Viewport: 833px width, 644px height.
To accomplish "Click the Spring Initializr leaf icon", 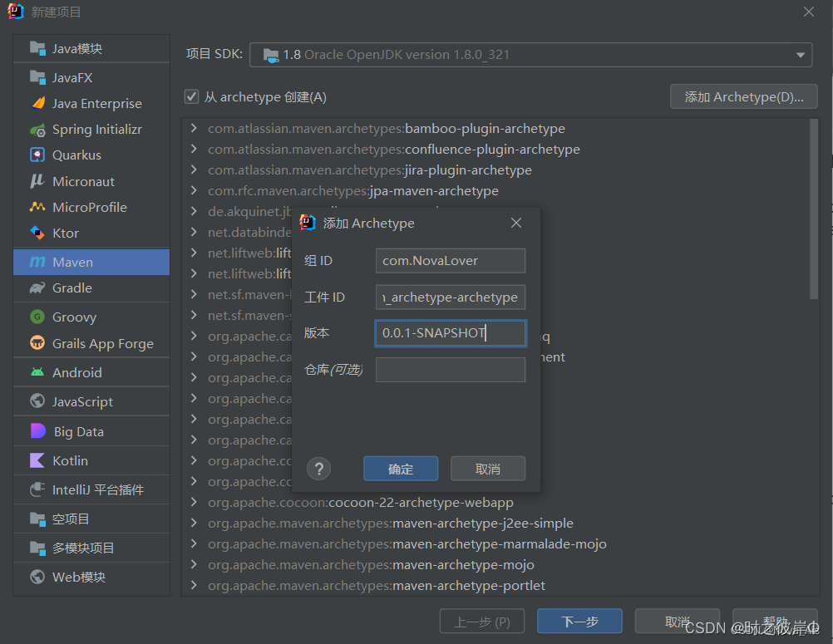I will pos(37,130).
